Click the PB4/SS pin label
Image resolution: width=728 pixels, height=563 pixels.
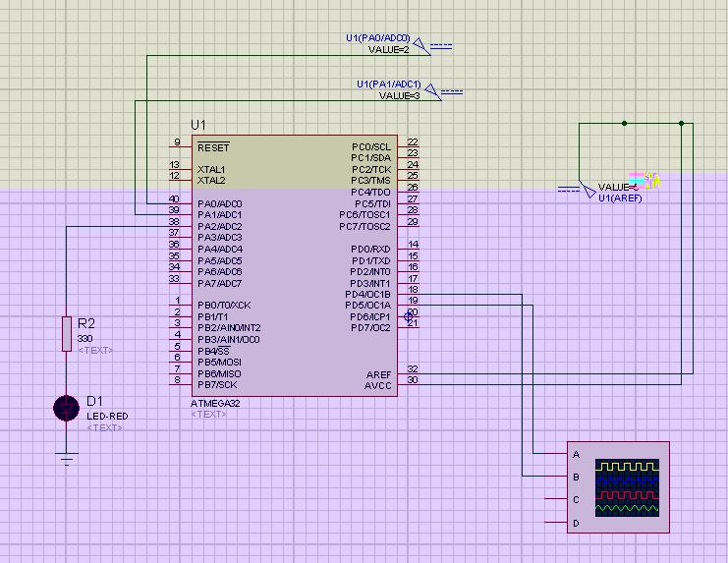pos(213,351)
